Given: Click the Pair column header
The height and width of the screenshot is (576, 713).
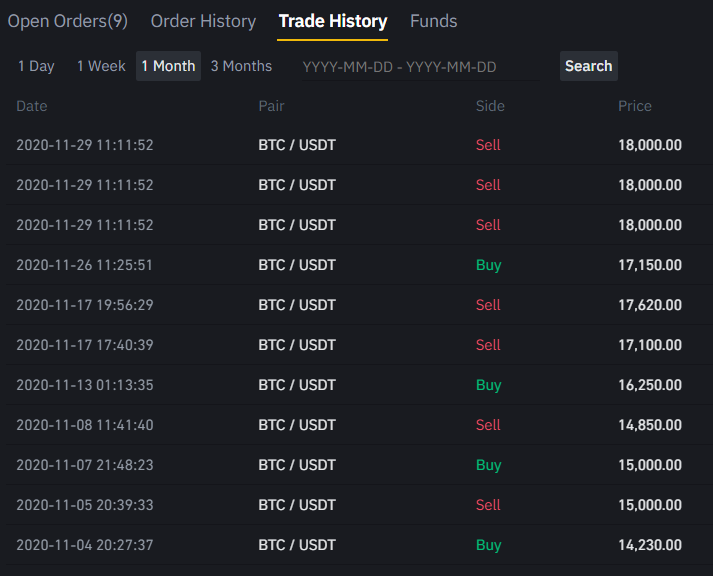Looking at the screenshot, I should pyautogui.click(x=271, y=106).
